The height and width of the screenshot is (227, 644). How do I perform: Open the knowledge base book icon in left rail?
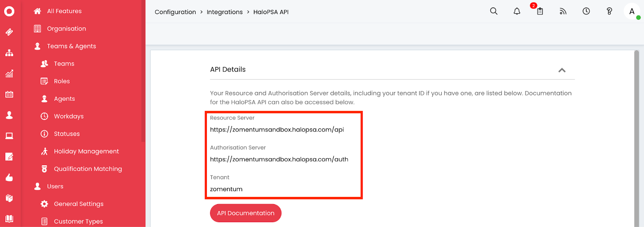[9, 219]
